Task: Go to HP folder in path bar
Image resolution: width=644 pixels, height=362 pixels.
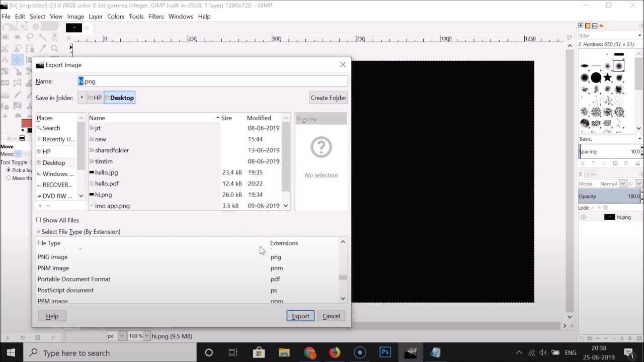Action: pyautogui.click(x=95, y=98)
